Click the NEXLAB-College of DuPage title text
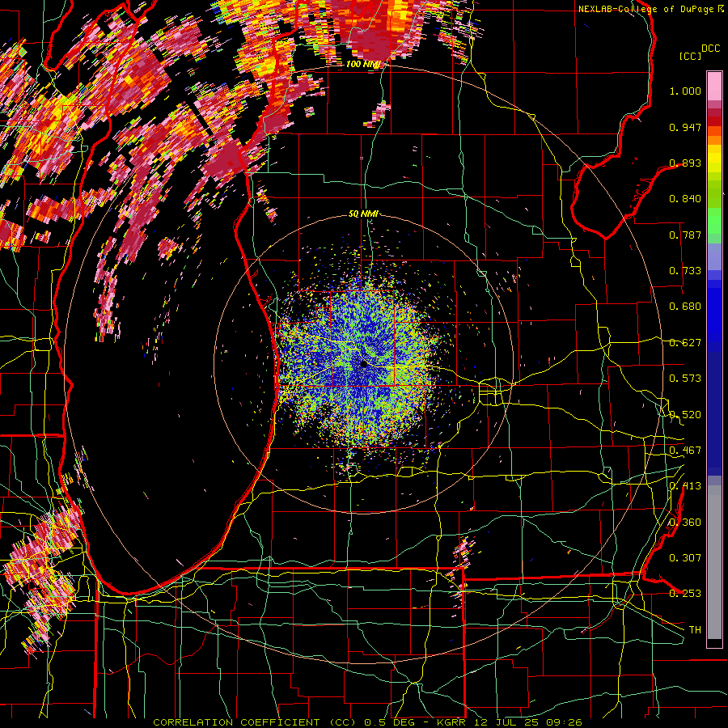This screenshot has width=728, height=728. [x=647, y=9]
